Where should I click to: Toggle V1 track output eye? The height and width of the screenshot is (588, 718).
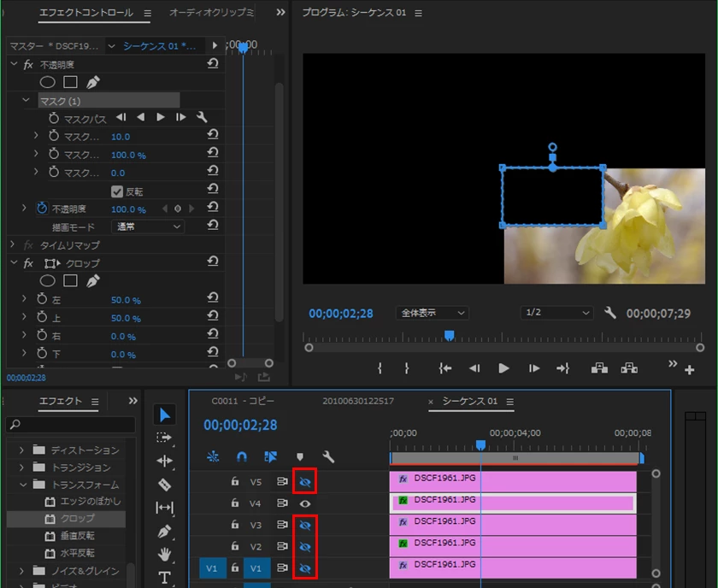(x=305, y=568)
